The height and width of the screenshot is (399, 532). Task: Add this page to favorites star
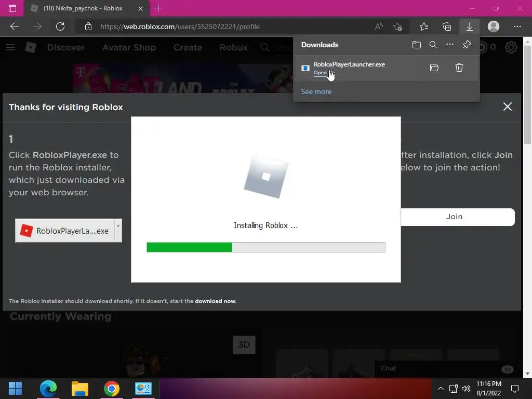pyautogui.click(x=397, y=26)
